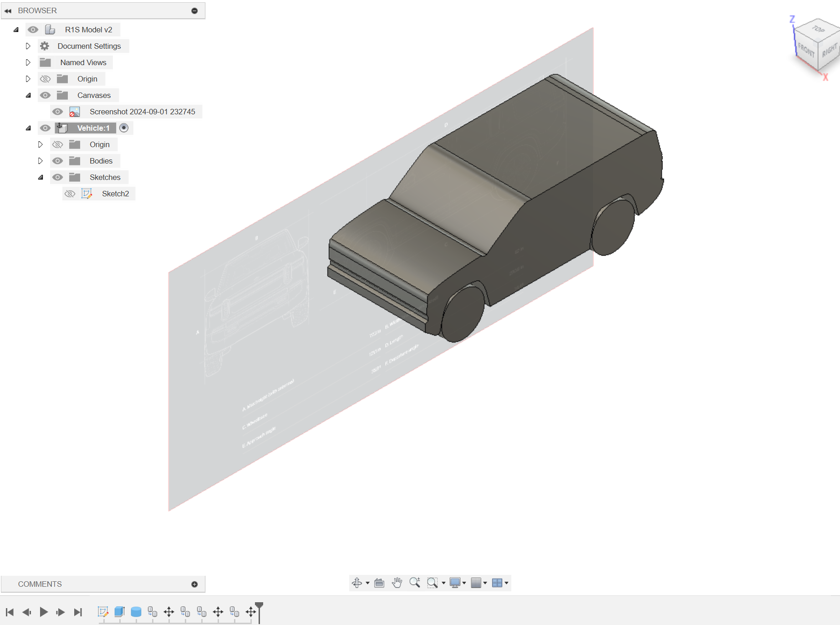Open the Orbit tool dropdown arrow

[x=367, y=583]
